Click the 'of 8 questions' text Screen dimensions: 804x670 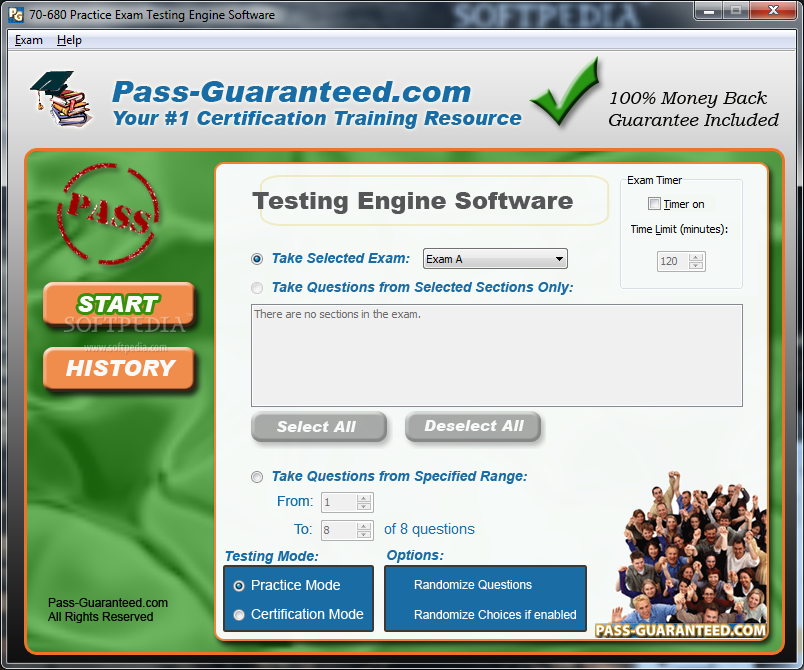coord(429,529)
